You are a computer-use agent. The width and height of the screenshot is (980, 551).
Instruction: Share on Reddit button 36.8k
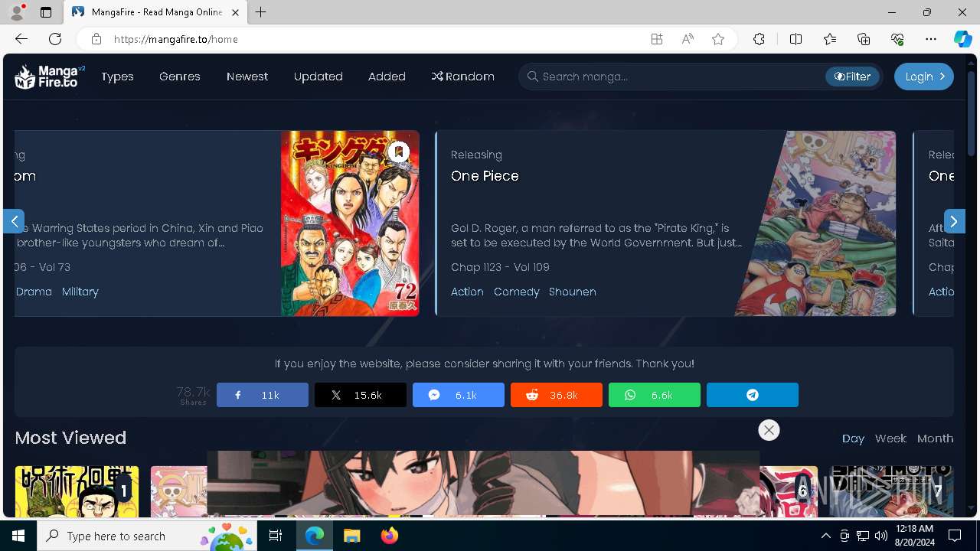557,395
